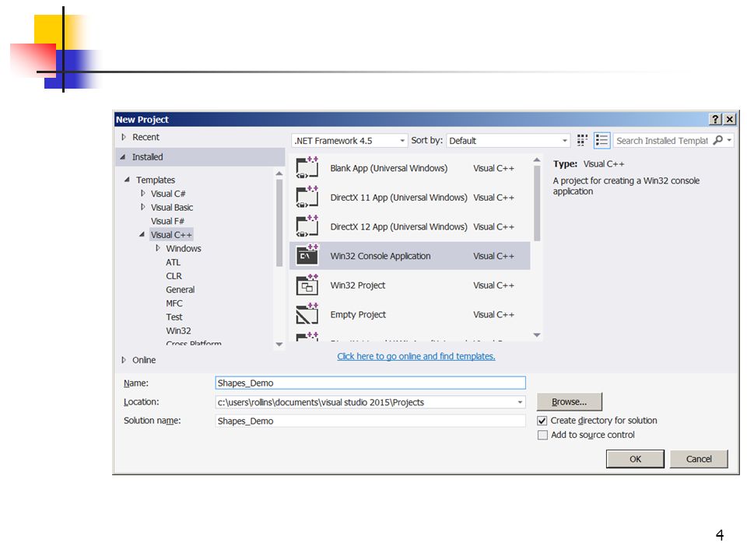This screenshot has width=747, height=560.
Task: Close the New Project dialog
Action: (729, 119)
